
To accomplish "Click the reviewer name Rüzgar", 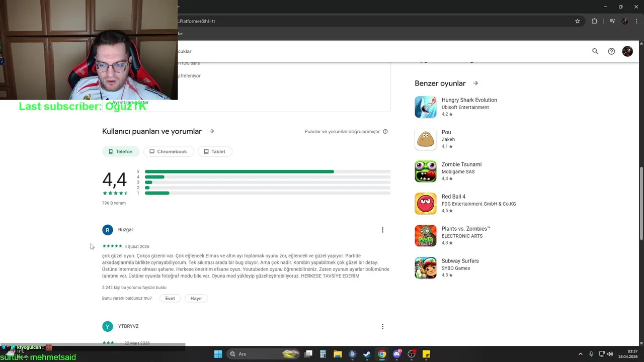I will coord(126,230).
